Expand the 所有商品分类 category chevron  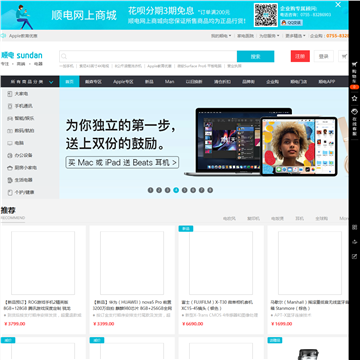(x=51, y=82)
